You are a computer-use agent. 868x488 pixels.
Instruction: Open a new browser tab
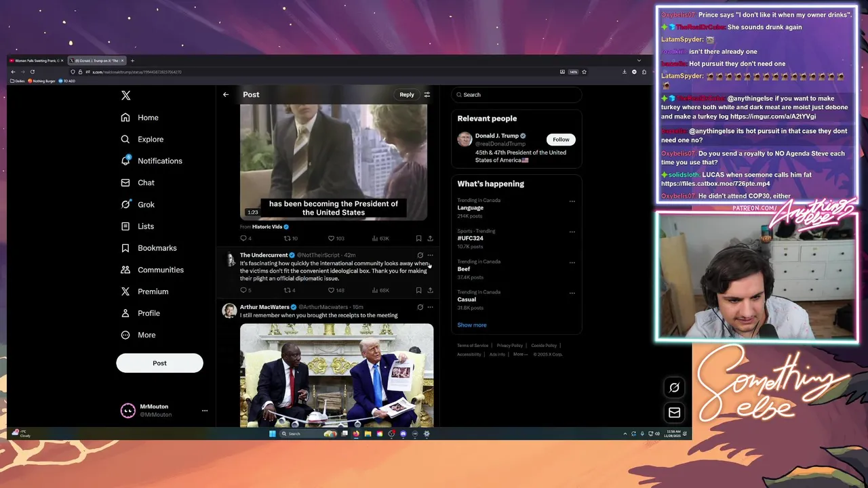point(133,61)
